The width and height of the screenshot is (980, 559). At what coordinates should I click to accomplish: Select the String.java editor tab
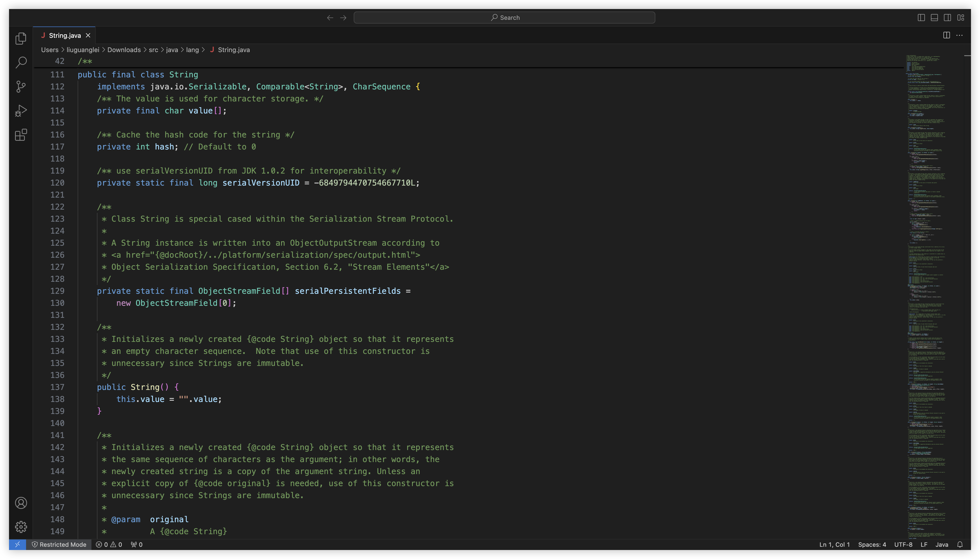coord(65,35)
